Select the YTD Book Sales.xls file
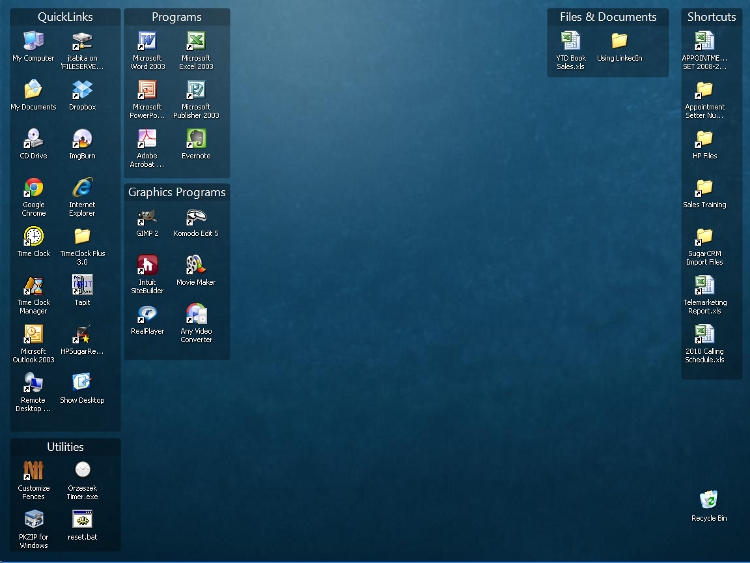Image resolution: width=750 pixels, height=563 pixels. point(570,41)
